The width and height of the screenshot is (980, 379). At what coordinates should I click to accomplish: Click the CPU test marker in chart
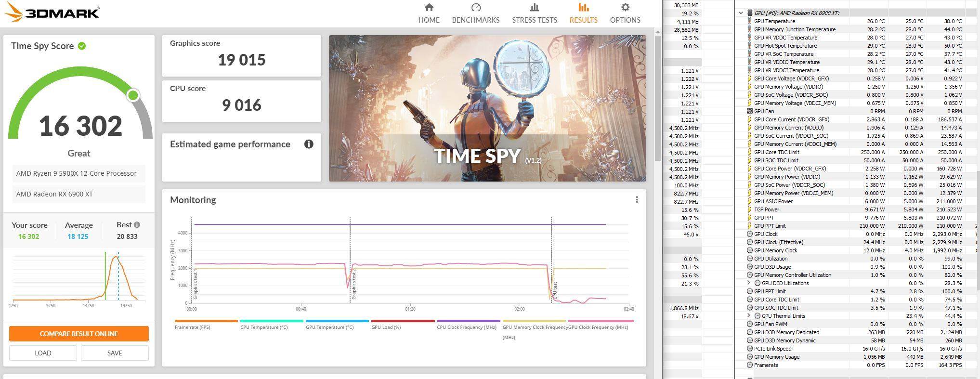point(555,291)
